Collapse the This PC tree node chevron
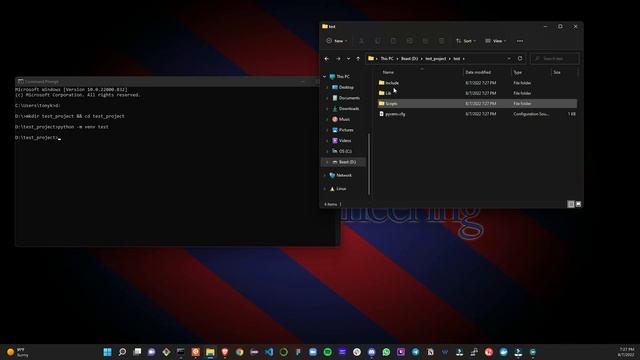640x360 pixels. coord(324,77)
